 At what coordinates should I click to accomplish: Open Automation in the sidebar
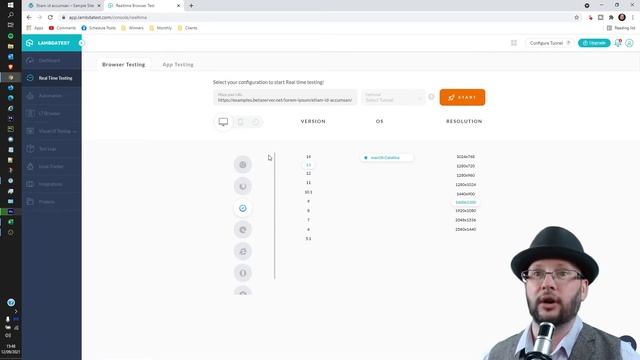51,96
